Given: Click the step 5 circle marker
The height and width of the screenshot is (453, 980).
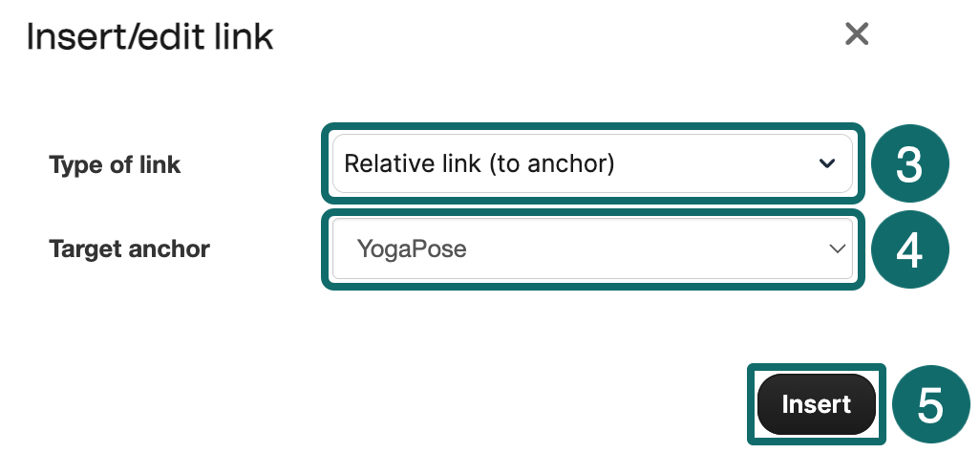Looking at the screenshot, I should [930, 404].
